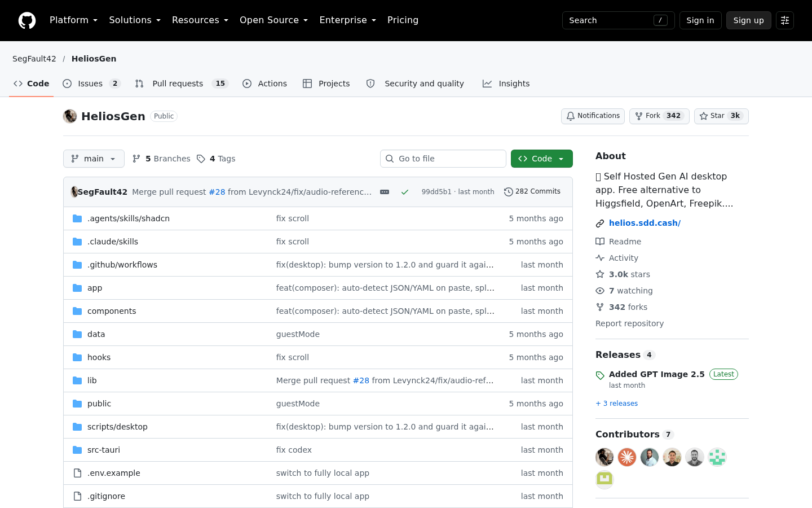Image resolution: width=812 pixels, height=508 pixels.
Task: Click the Sign up button
Action: pyautogui.click(x=749, y=20)
